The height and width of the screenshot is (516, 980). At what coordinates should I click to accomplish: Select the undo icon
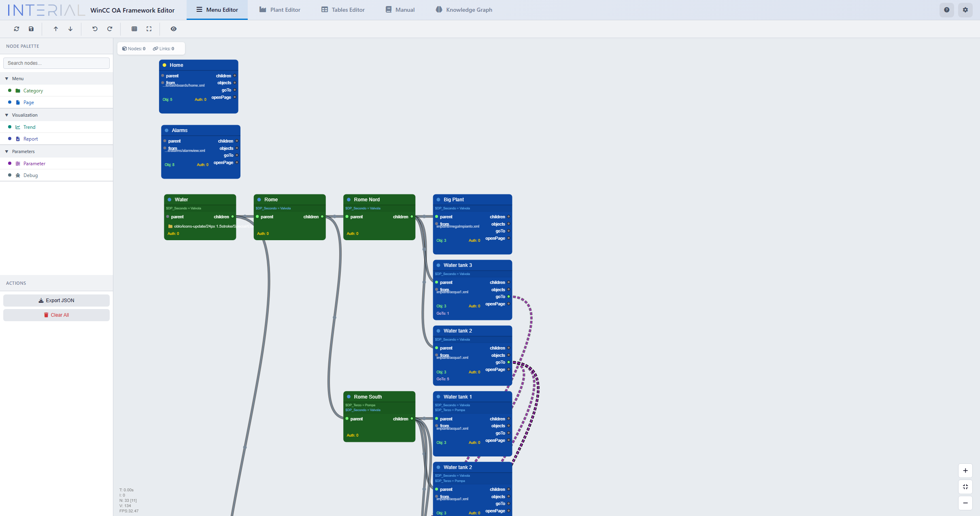click(x=94, y=29)
